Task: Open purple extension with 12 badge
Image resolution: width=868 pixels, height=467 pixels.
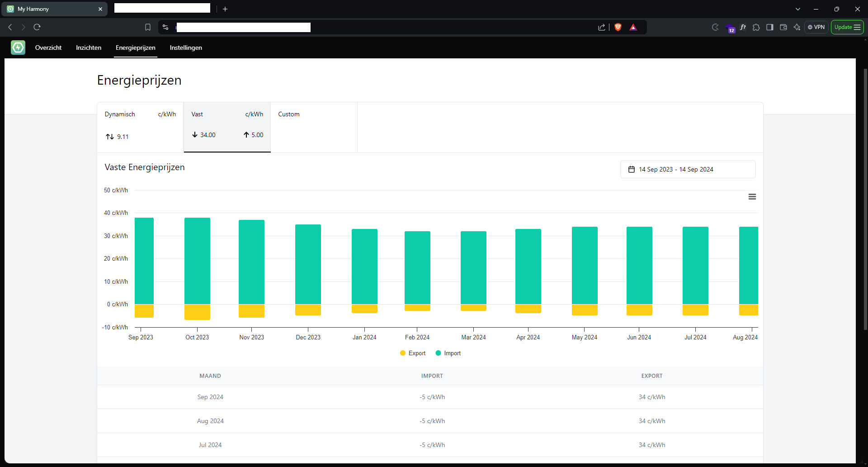Action: coord(730,28)
